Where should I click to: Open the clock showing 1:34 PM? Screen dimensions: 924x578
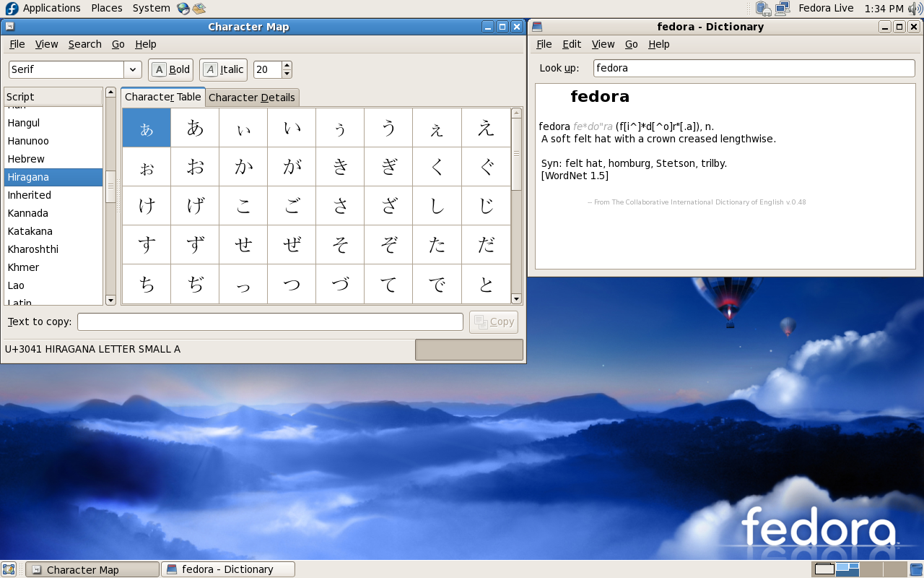884,8
